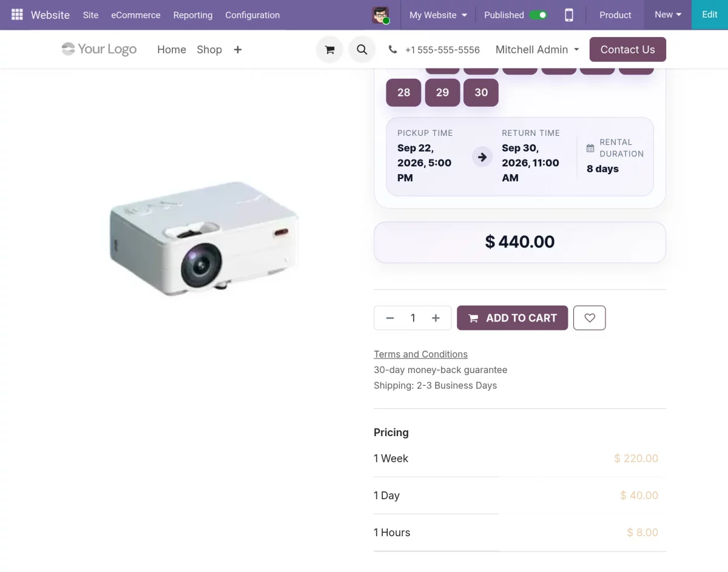Go to the Home page link

[172, 50]
